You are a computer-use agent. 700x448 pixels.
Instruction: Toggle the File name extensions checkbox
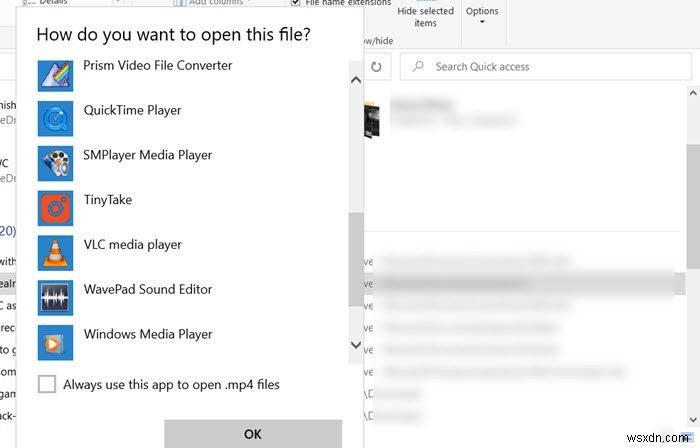pos(295,3)
